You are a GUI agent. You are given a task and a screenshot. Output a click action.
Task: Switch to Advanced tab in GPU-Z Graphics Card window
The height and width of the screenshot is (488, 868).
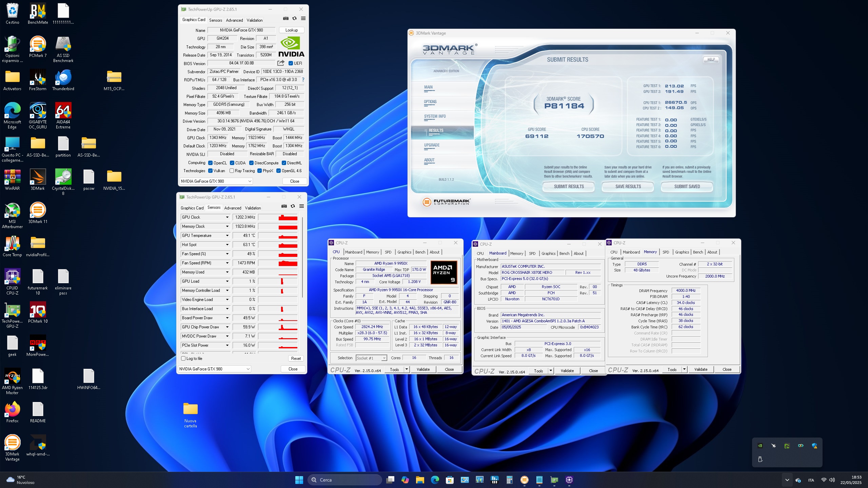[234, 20]
